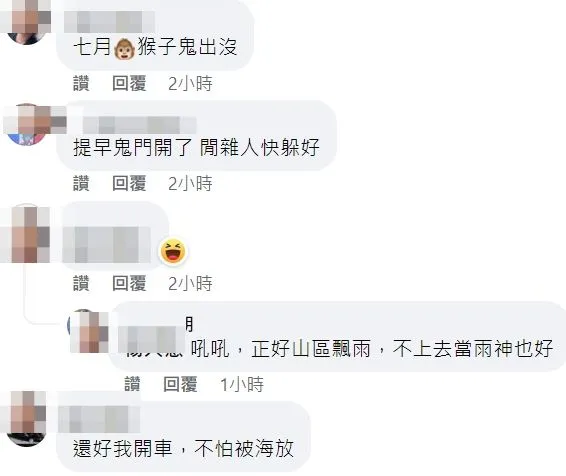The height and width of the screenshot is (476, 566).
Task: Open the second commenter's blurred name
Action: [x=140, y=125]
